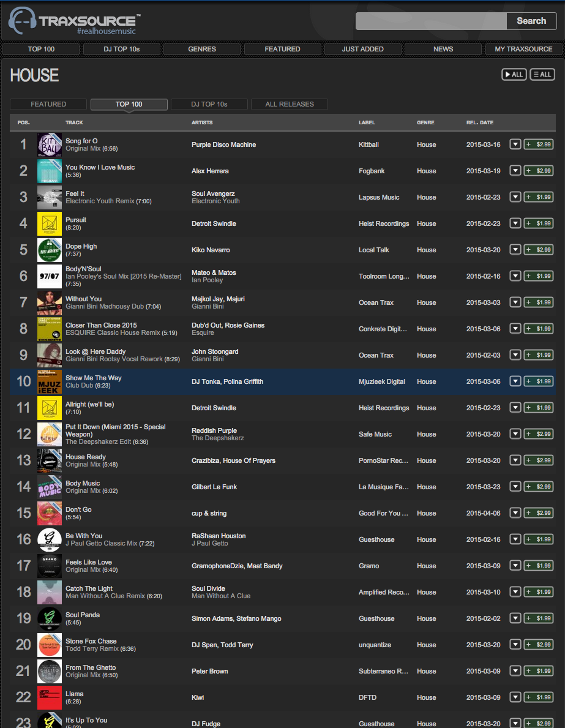Open dropdown arrow for 'You Know I Love Music'
This screenshot has height=728, width=565.
(x=515, y=171)
